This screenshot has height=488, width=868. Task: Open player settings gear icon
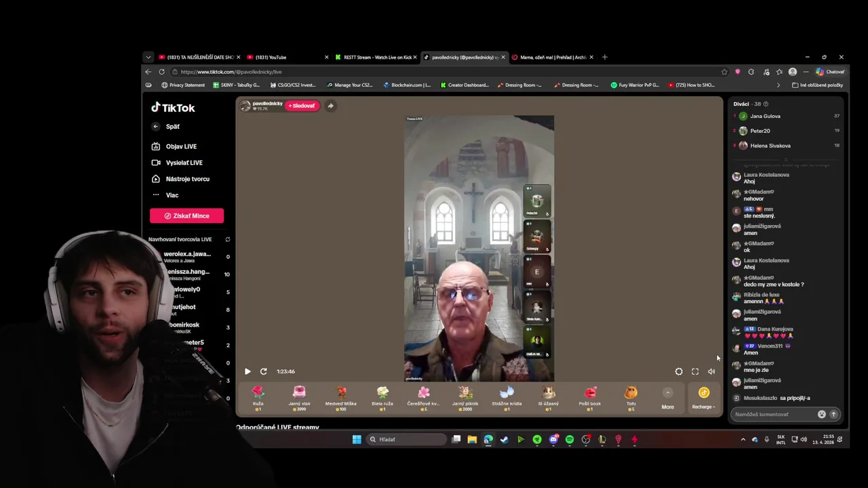click(x=679, y=371)
